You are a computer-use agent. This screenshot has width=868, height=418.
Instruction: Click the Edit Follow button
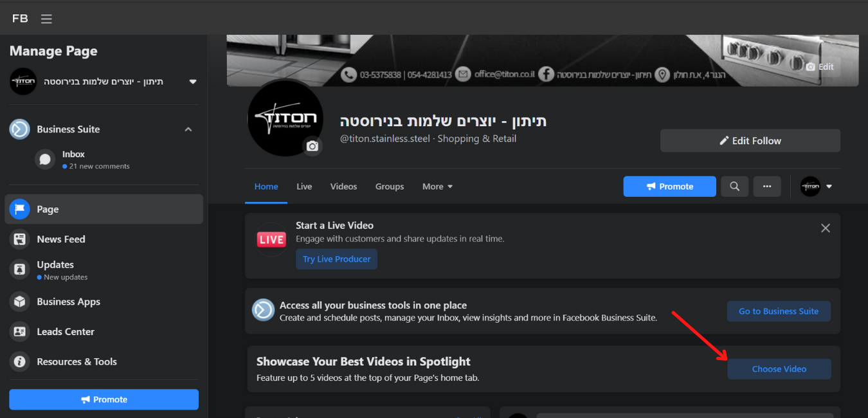point(750,141)
